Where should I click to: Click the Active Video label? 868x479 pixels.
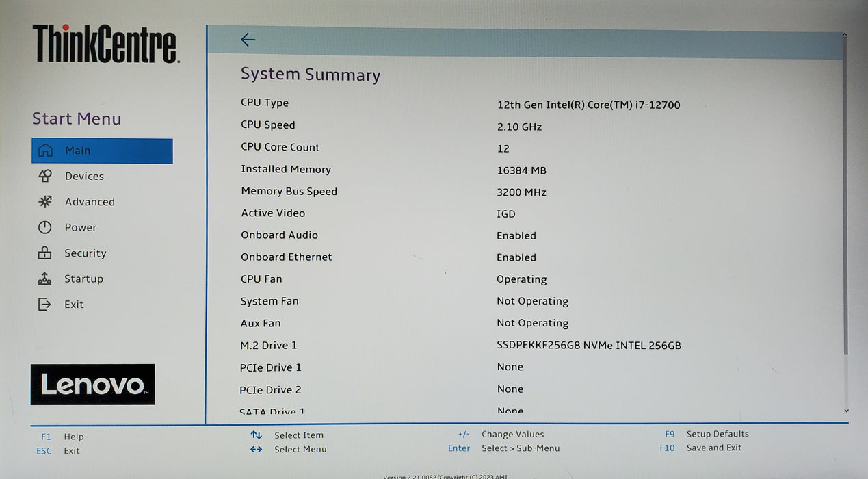pos(273,213)
